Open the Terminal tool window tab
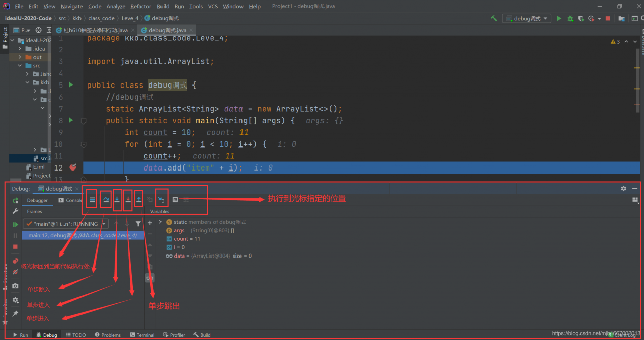 click(142, 335)
